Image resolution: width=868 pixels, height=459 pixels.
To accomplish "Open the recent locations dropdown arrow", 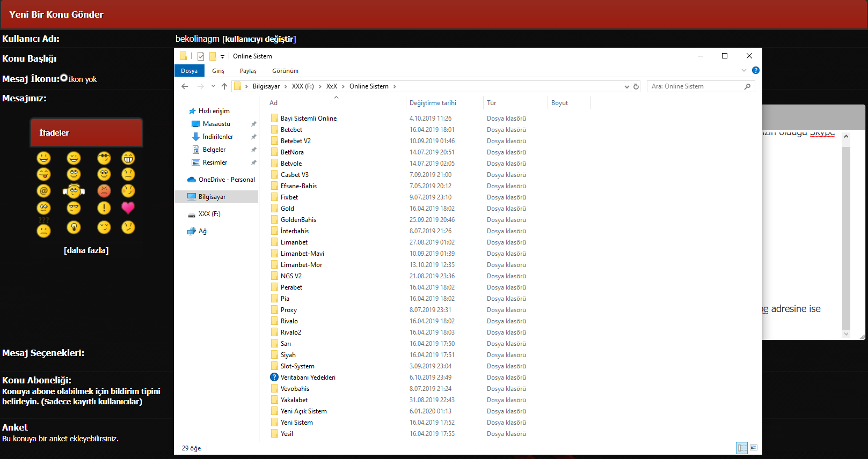I will point(213,86).
